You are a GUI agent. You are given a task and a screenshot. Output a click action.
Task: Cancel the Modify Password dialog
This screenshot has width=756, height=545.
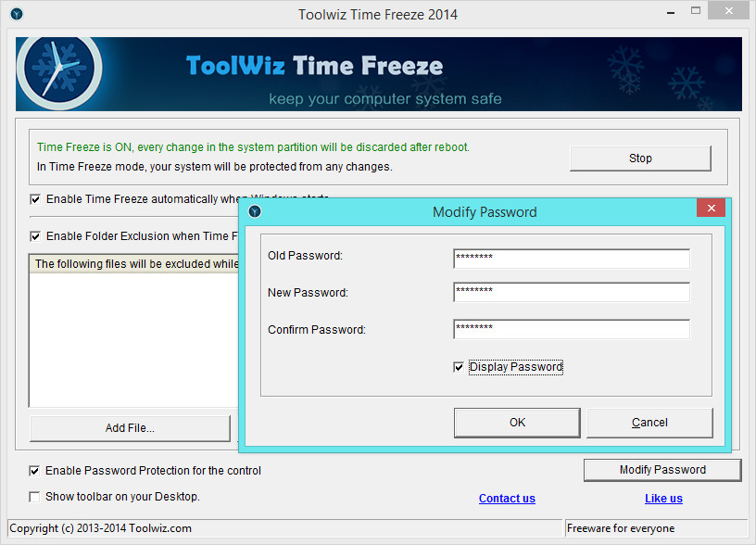tap(649, 423)
